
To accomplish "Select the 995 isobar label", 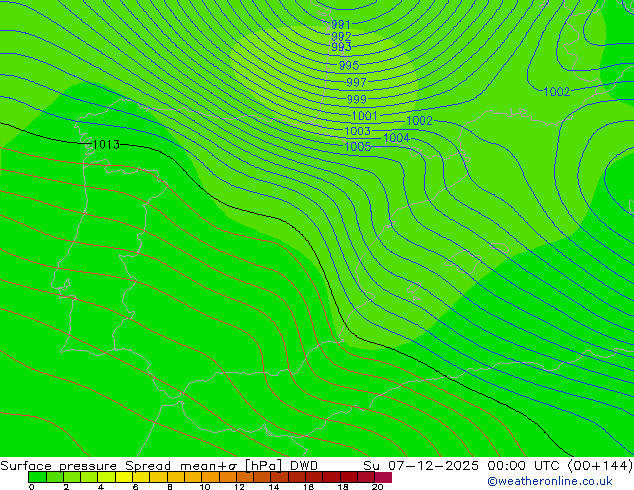I will pos(349,65).
